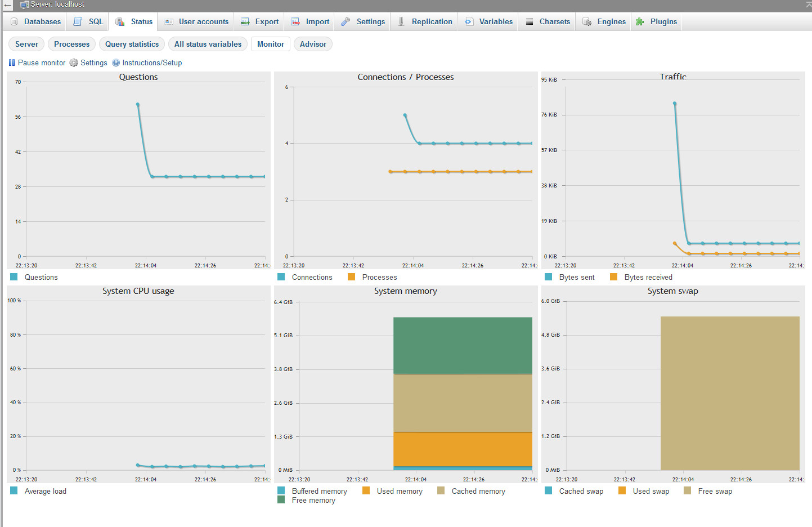This screenshot has width=812, height=527.
Task: Toggle the Free memory legend swatch
Action: pos(281,499)
